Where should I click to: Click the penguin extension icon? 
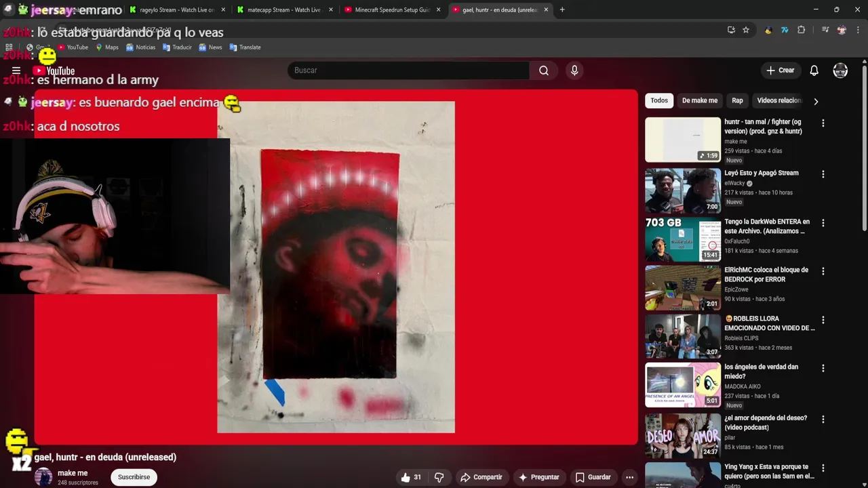[768, 30]
